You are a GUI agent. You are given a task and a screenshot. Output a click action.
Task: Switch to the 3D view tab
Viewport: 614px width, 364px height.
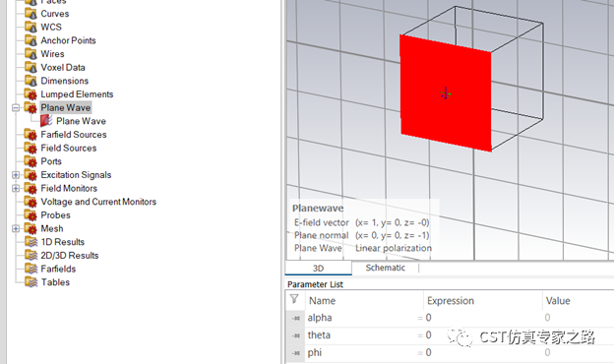click(x=319, y=269)
